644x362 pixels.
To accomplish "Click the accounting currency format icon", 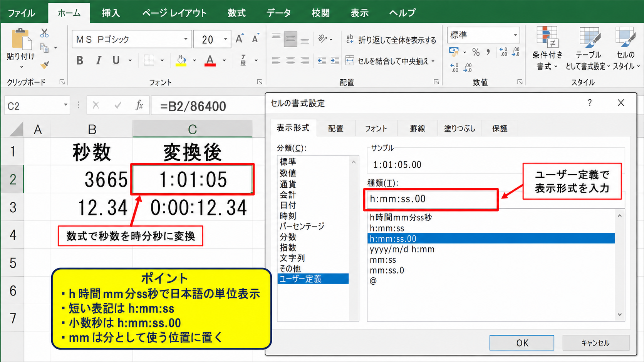I will pos(454,52).
